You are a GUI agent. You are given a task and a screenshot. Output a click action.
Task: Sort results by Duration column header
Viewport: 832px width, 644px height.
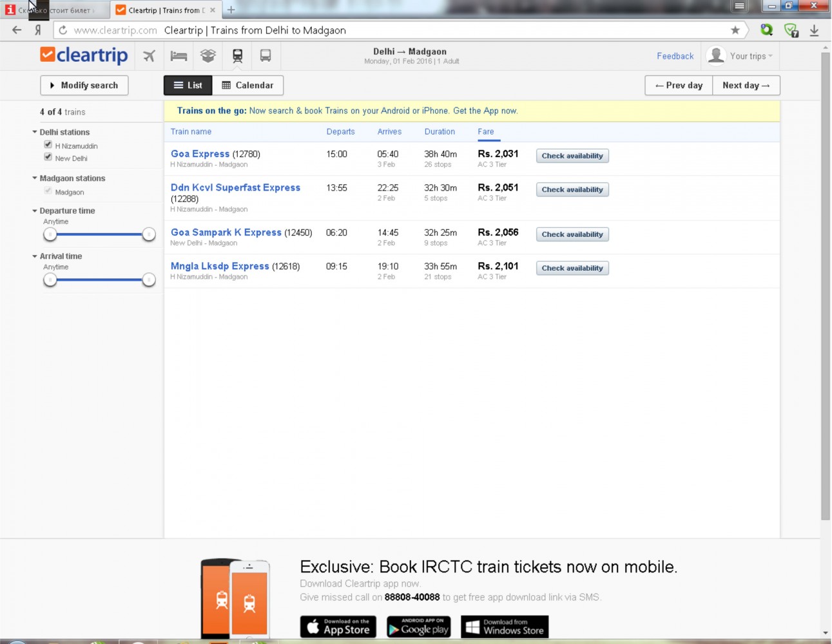point(440,131)
